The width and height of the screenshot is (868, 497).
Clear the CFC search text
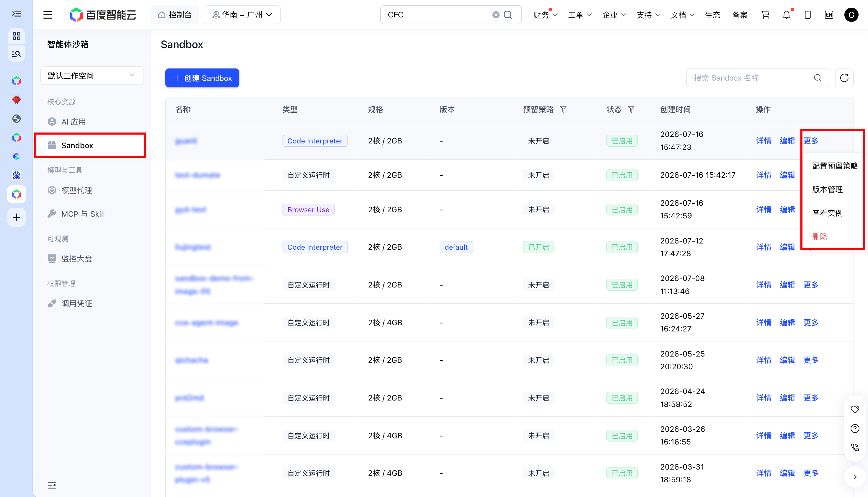pyautogui.click(x=496, y=15)
